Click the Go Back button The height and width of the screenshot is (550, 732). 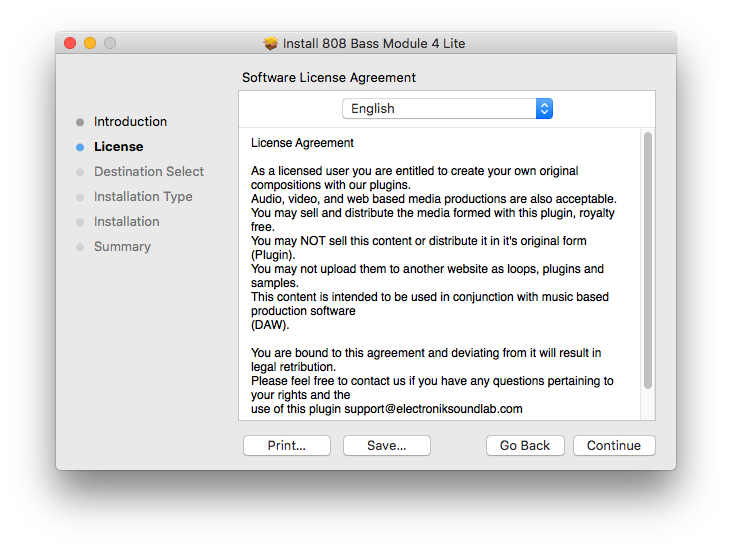[525, 445]
